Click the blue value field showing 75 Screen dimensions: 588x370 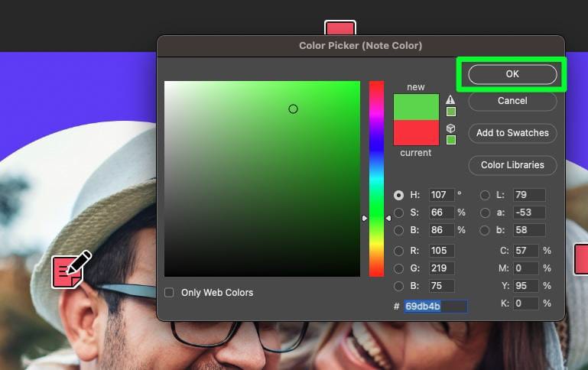point(441,286)
